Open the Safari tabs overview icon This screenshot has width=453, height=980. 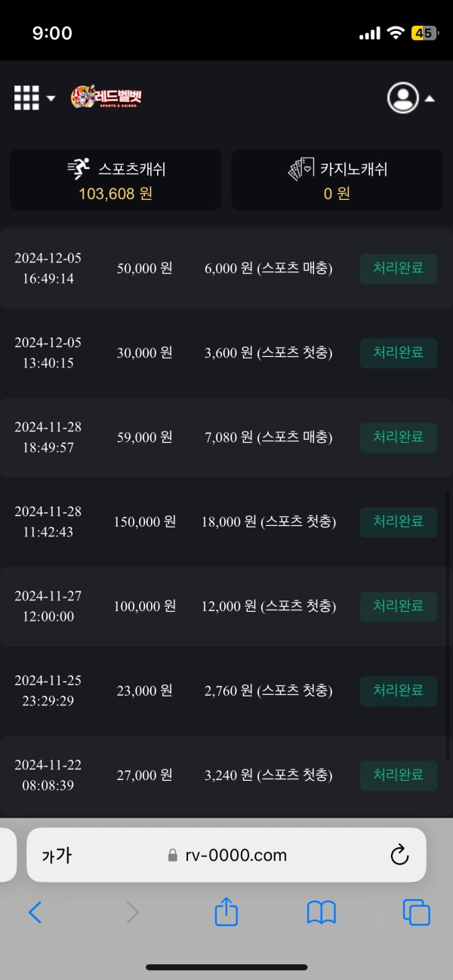tap(416, 912)
